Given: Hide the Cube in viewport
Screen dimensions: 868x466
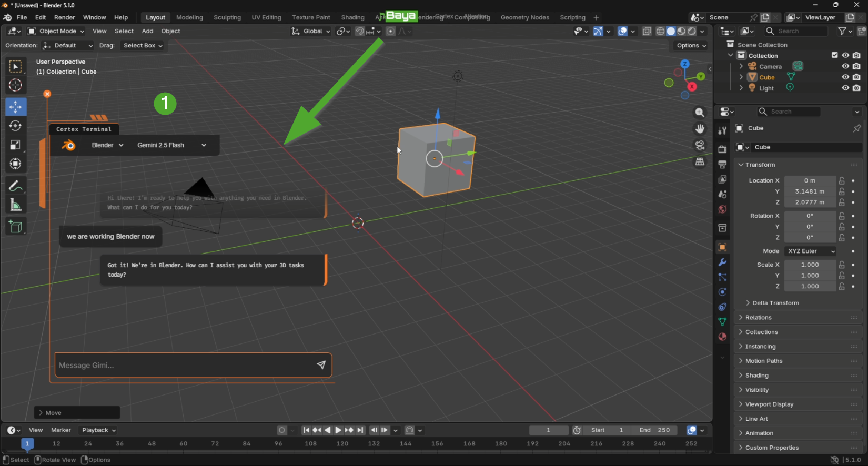Looking at the screenshot, I should (845, 77).
